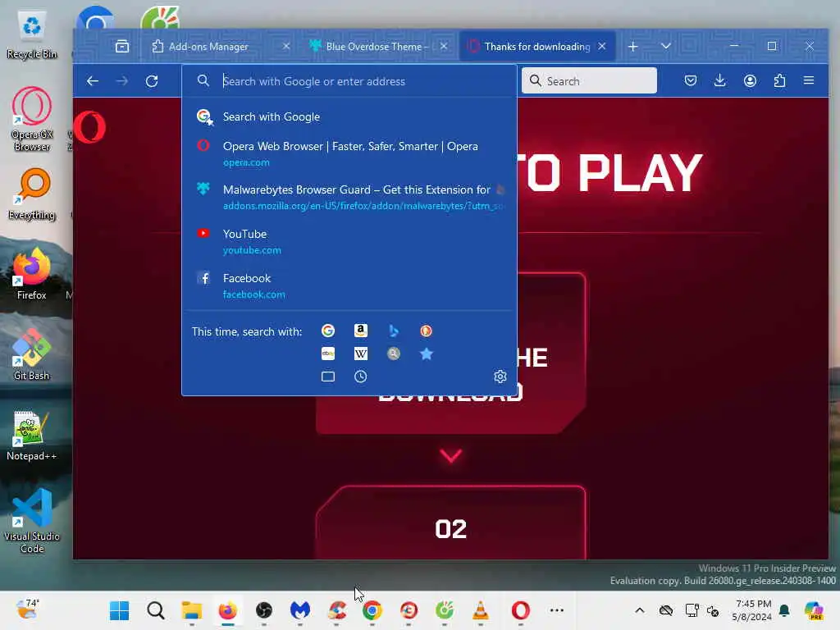Screen dimensions: 840x630
Task: Select the gray magnifier search engine icon
Action: coord(394,354)
